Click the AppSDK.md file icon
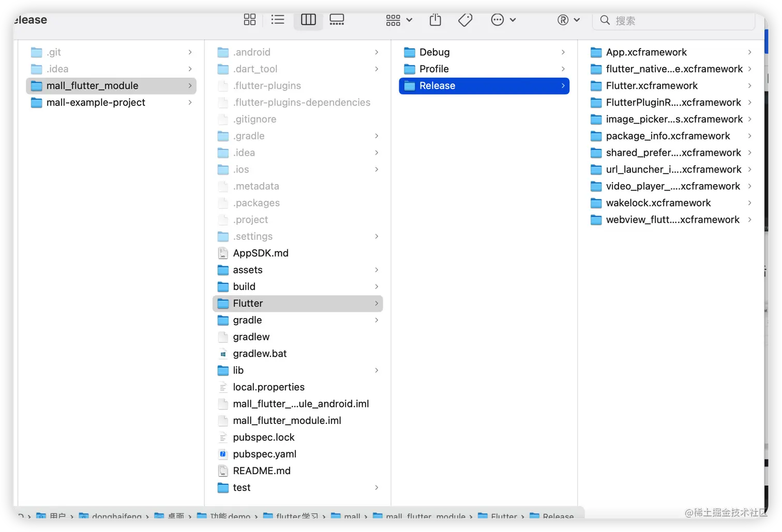The image size is (782, 532). 223,253
